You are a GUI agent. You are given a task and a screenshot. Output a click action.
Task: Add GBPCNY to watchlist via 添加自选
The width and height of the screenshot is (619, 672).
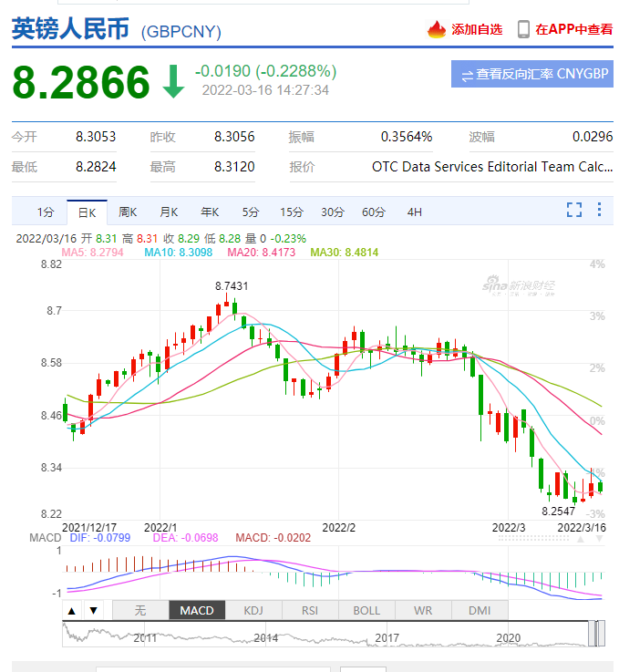tap(477, 29)
